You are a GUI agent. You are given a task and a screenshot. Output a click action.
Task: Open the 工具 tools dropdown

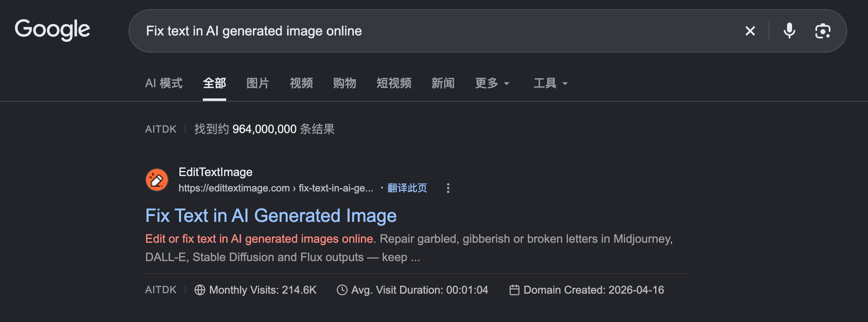(x=551, y=83)
